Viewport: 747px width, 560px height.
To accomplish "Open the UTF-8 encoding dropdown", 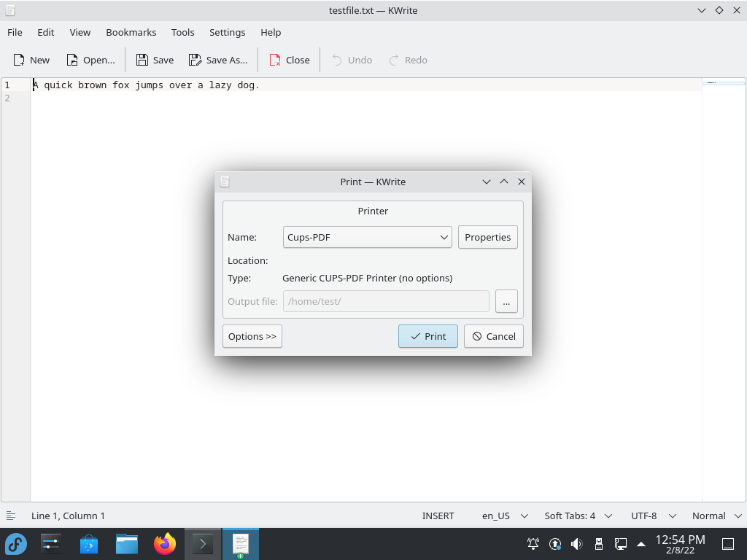I will click(654, 516).
